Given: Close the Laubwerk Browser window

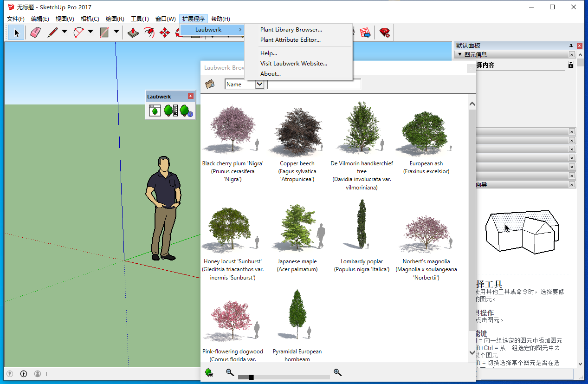Looking at the screenshot, I should point(471,68).
